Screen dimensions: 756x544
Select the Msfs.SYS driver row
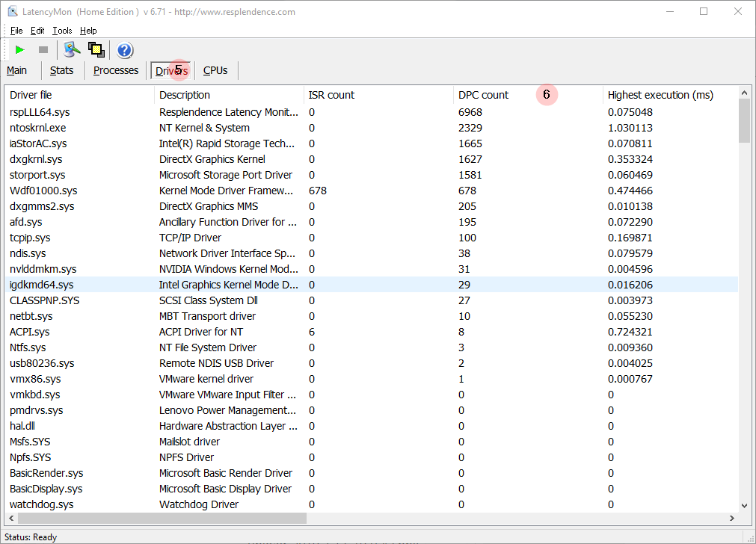click(x=371, y=442)
